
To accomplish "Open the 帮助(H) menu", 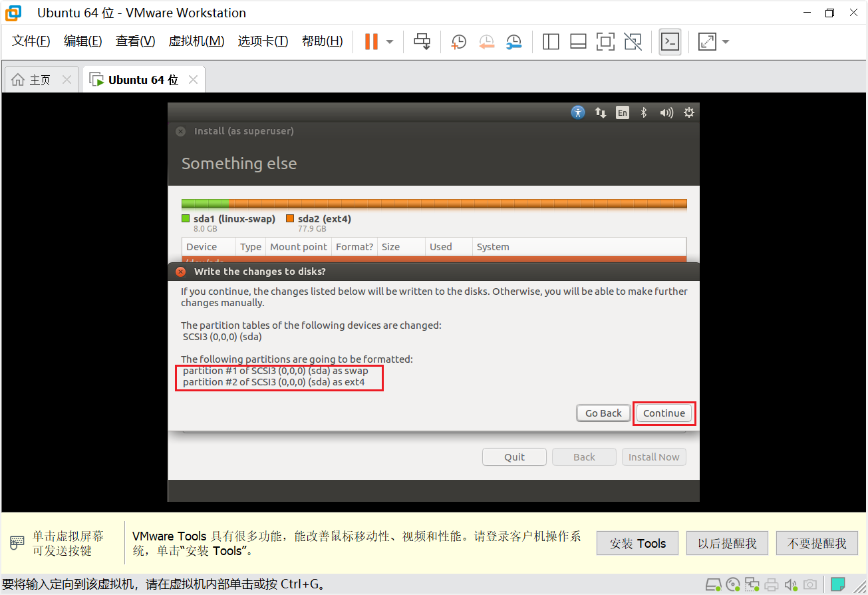I will pyautogui.click(x=322, y=41).
